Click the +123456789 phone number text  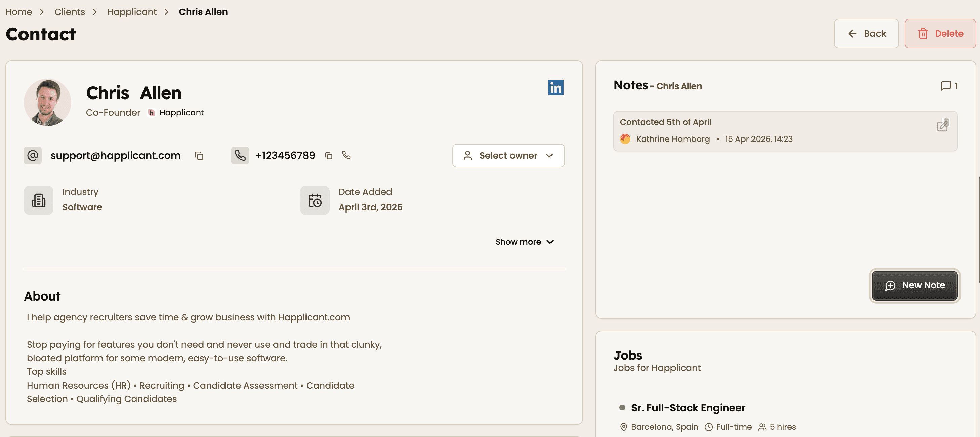point(285,155)
